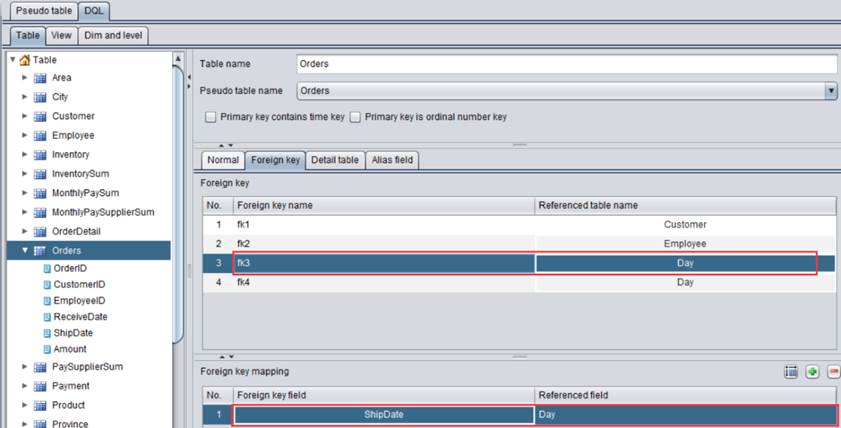Click the tree panel vertical scrollbar
This screenshot has width=841, height=428.
click(x=178, y=204)
